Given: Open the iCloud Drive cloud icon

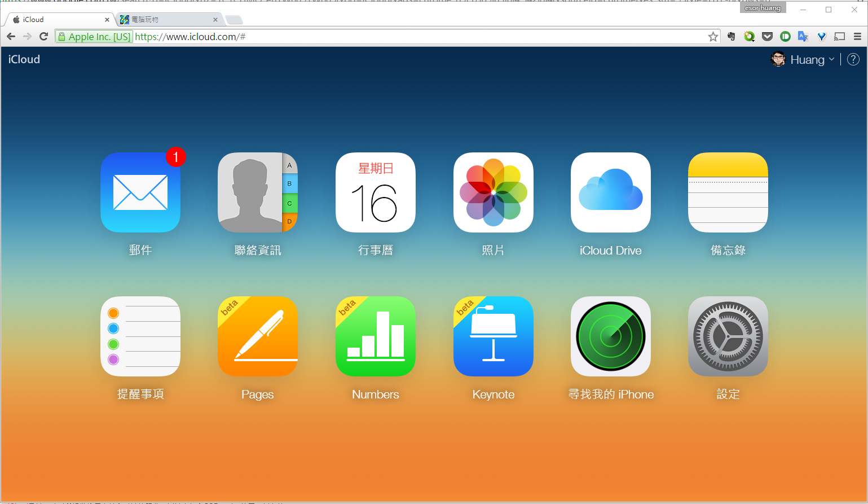Looking at the screenshot, I should 611,192.
